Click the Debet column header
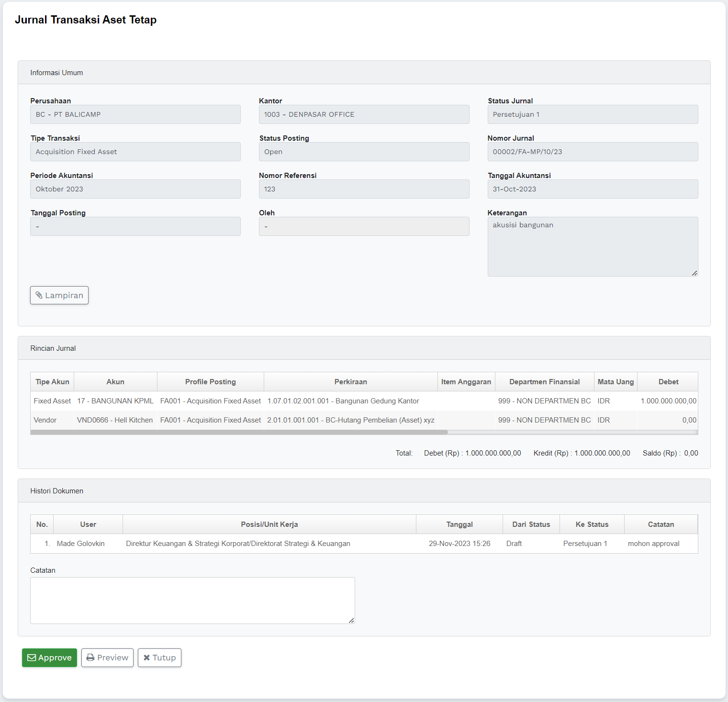 (668, 382)
